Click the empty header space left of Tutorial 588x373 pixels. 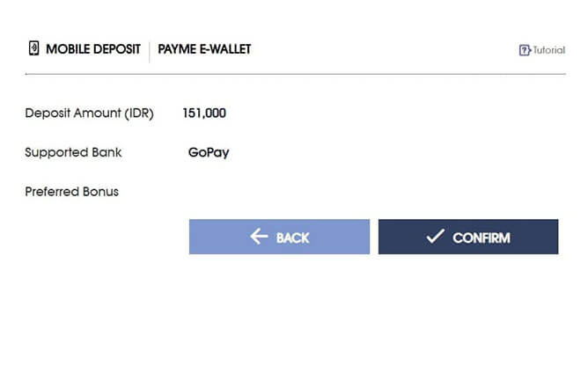point(387,49)
